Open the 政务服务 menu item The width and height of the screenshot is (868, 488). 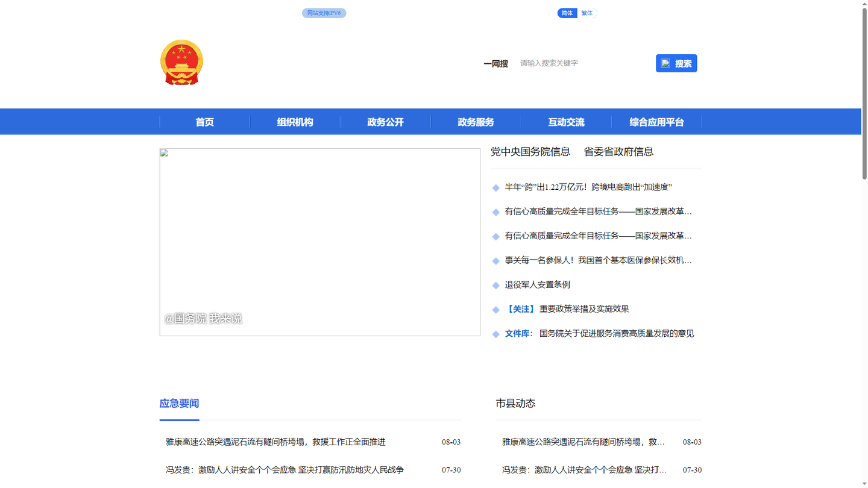(x=476, y=122)
